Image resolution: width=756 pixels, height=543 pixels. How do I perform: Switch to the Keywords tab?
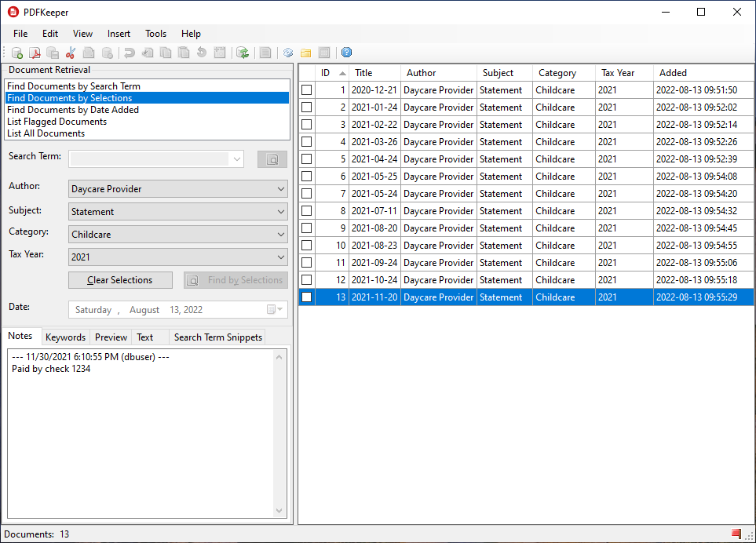65,337
